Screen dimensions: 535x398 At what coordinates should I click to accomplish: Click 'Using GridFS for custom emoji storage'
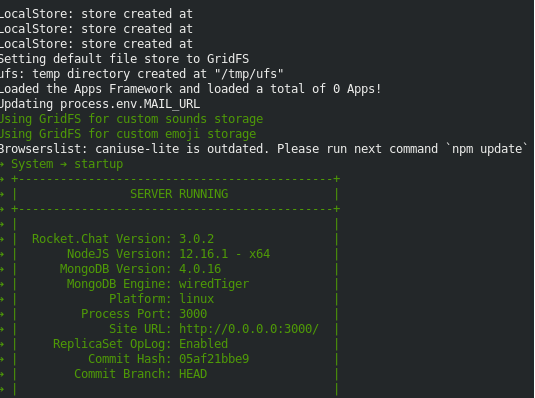(x=128, y=134)
